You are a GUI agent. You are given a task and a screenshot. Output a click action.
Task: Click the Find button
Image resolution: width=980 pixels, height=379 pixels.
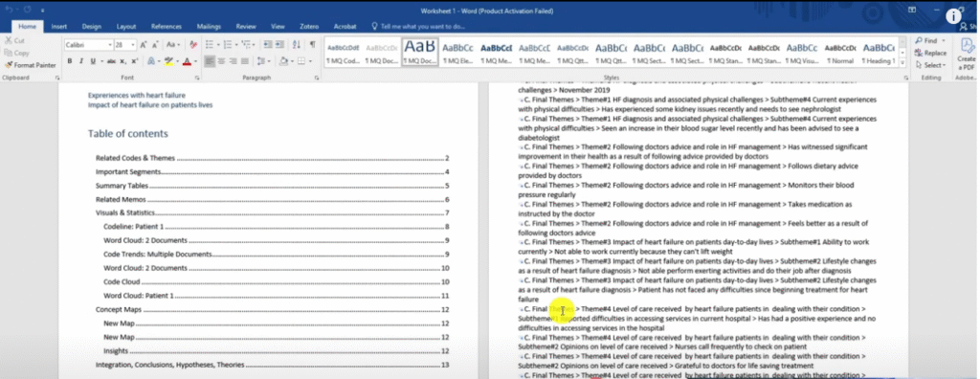925,41
